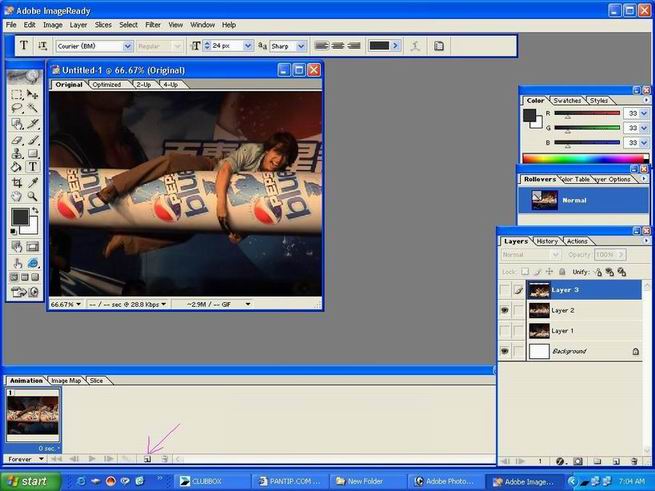Toggle link box for Layer 1
Viewport: 655px width, 491px height.
(518, 331)
